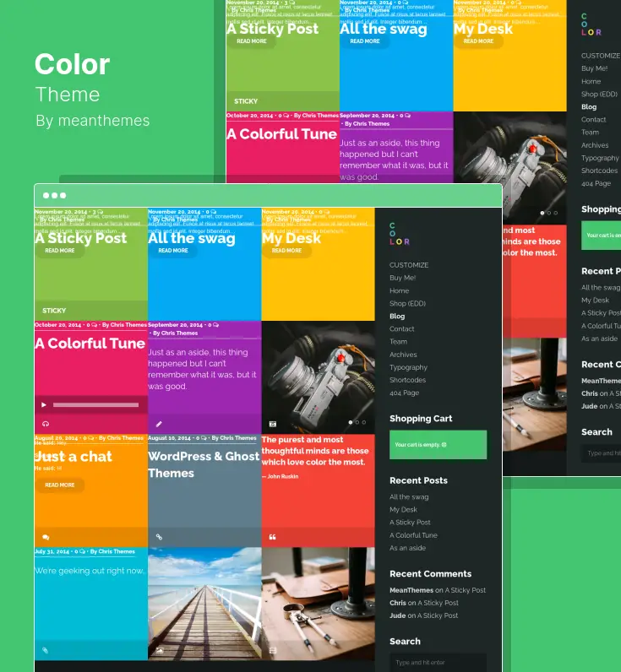621x672 pixels.
Task: Click the pencil aside-format icon on purple tile
Action: tap(159, 424)
